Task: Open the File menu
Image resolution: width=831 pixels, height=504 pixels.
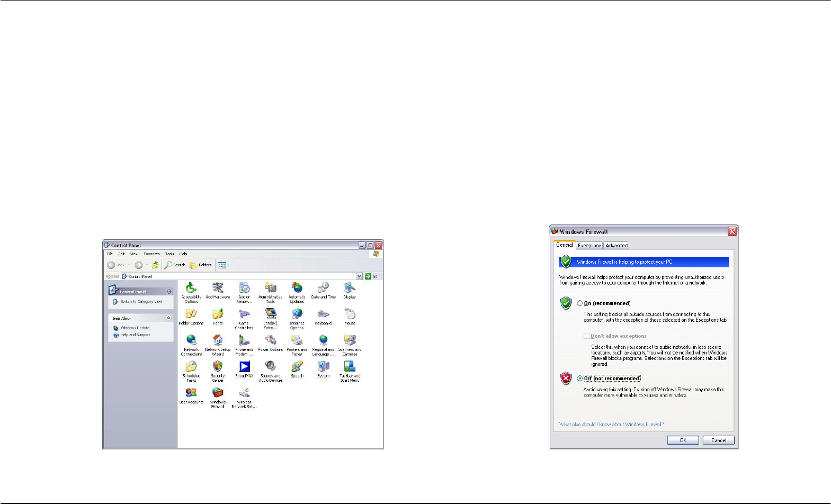Action: tap(110, 254)
